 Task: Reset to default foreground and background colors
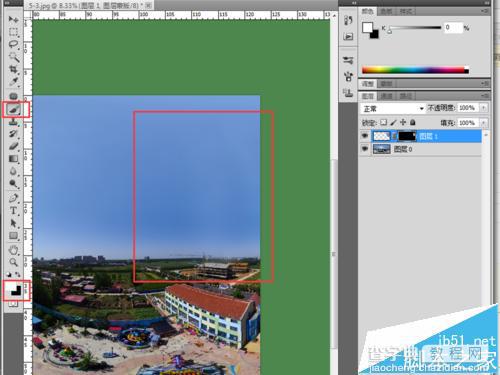[x=9, y=275]
